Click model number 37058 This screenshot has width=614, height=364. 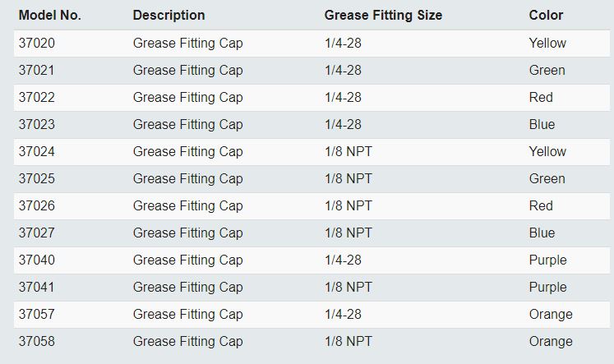pyautogui.click(x=36, y=341)
